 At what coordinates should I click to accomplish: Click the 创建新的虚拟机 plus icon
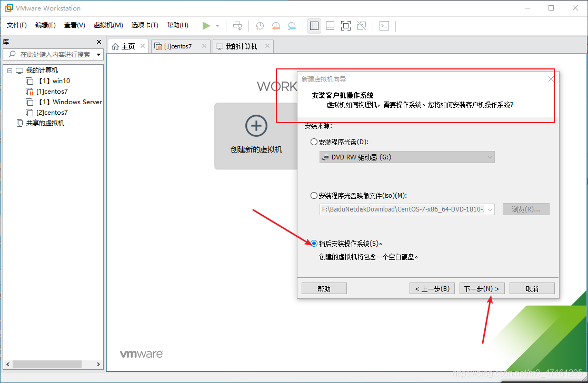tap(256, 126)
